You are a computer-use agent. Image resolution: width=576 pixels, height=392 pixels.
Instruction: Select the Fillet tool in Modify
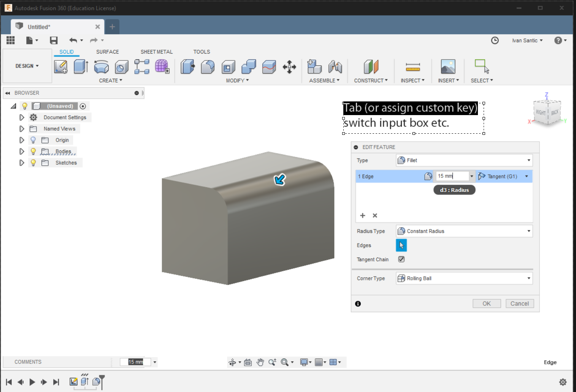pos(208,66)
